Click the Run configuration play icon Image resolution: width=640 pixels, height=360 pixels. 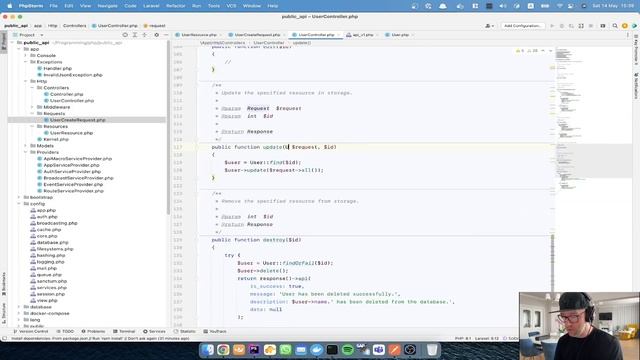(x=552, y=26)
